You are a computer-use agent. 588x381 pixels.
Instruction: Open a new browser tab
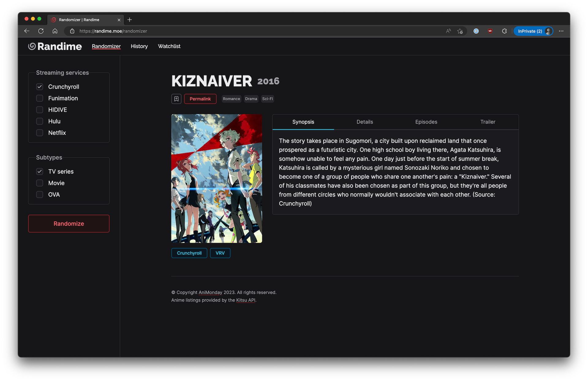[x=130, y=20]
